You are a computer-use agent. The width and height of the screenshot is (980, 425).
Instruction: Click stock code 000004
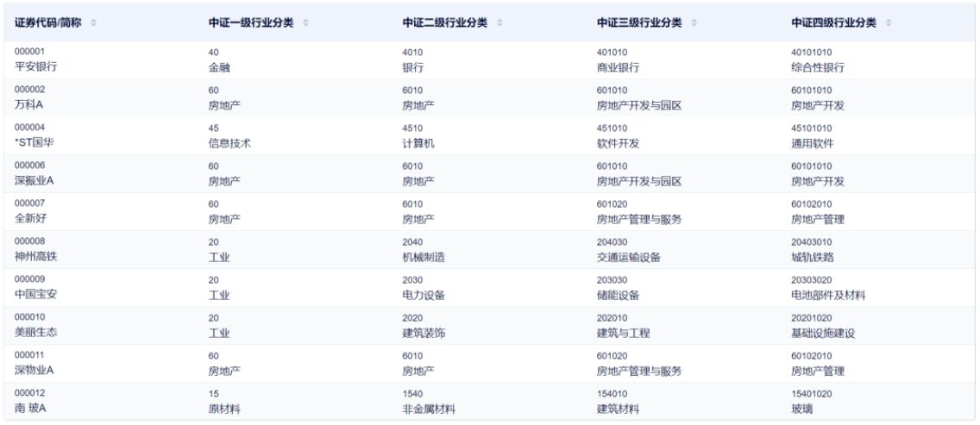(x=29, y=128)
